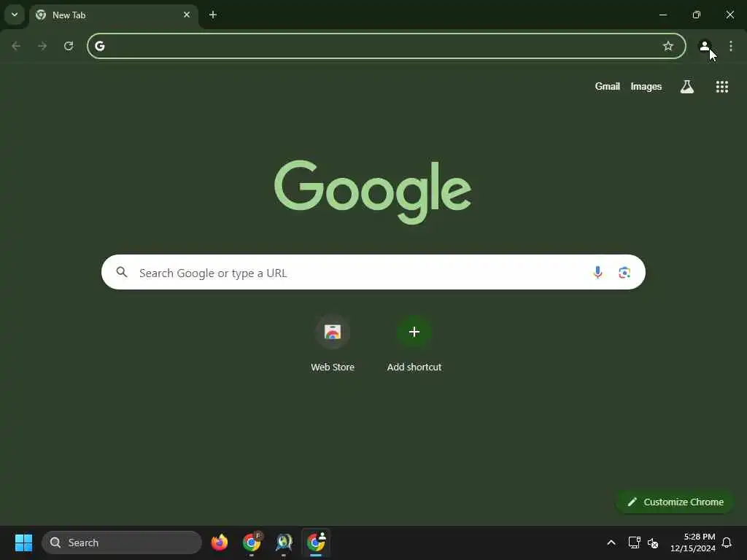Click the Google logo
The image size is (747, 560).
(x=373, y=192)
